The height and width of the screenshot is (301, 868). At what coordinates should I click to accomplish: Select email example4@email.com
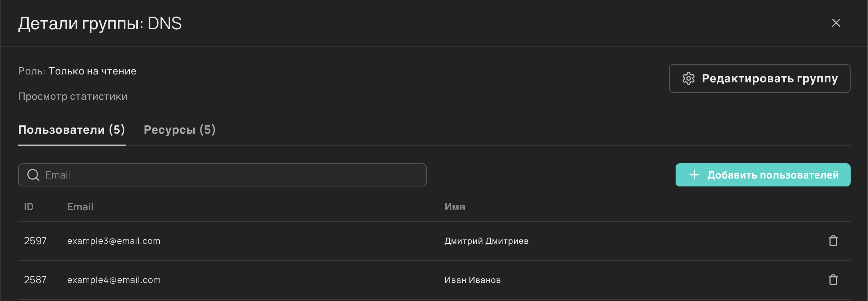(x=114, y=280)
